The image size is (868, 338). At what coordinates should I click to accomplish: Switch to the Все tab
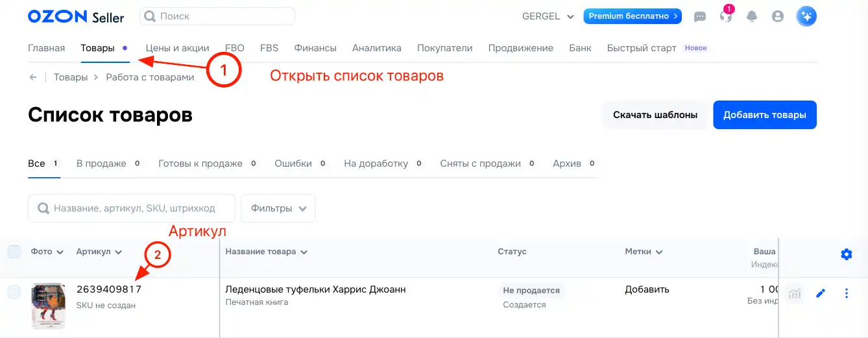point(44,163)
